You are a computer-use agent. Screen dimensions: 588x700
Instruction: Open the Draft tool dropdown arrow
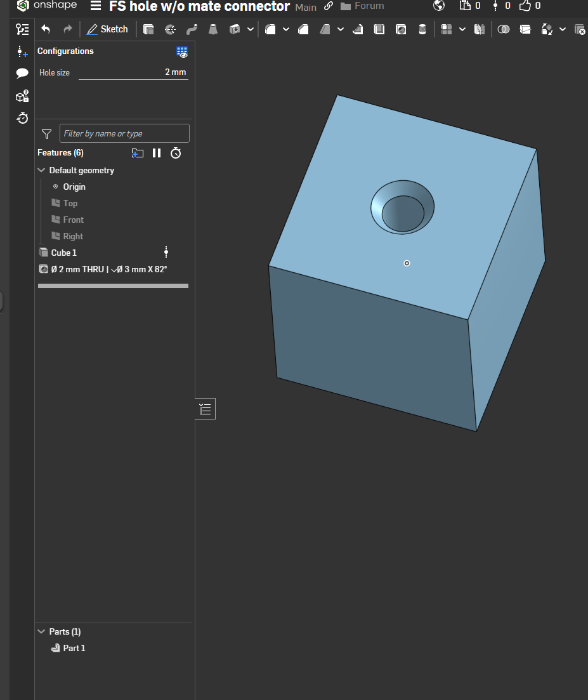click(x=341, y=29)
